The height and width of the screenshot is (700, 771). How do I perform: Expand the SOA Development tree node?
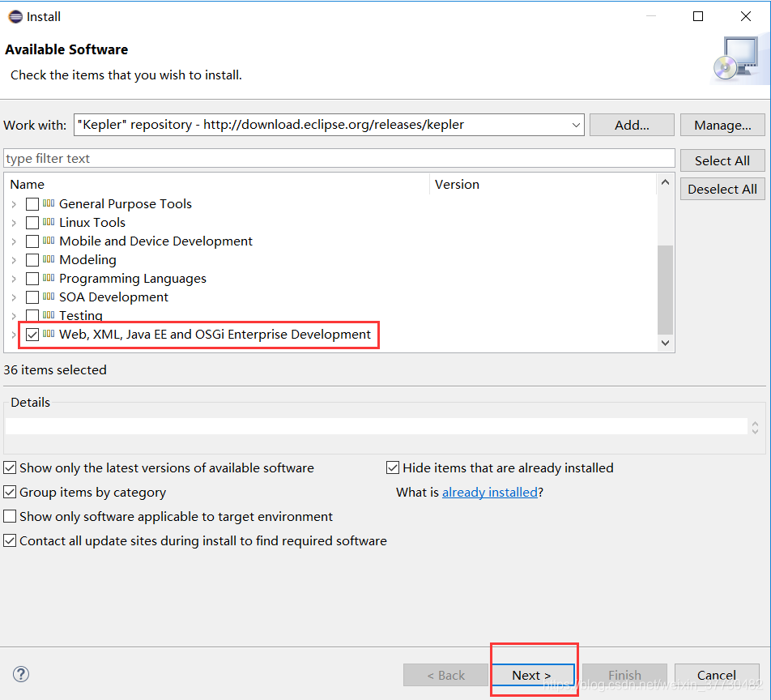14,297
